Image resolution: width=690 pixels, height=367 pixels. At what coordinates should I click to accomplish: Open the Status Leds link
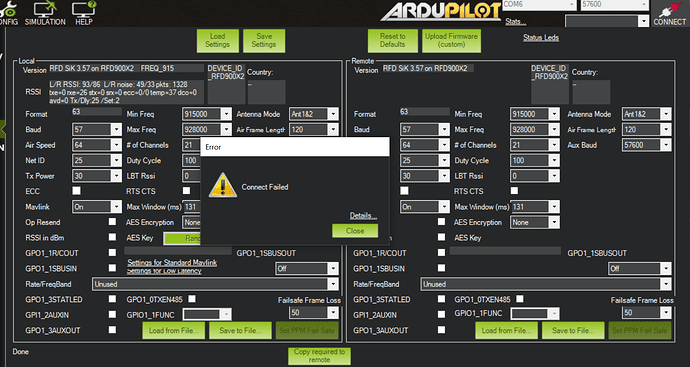(x=541, y=37)
